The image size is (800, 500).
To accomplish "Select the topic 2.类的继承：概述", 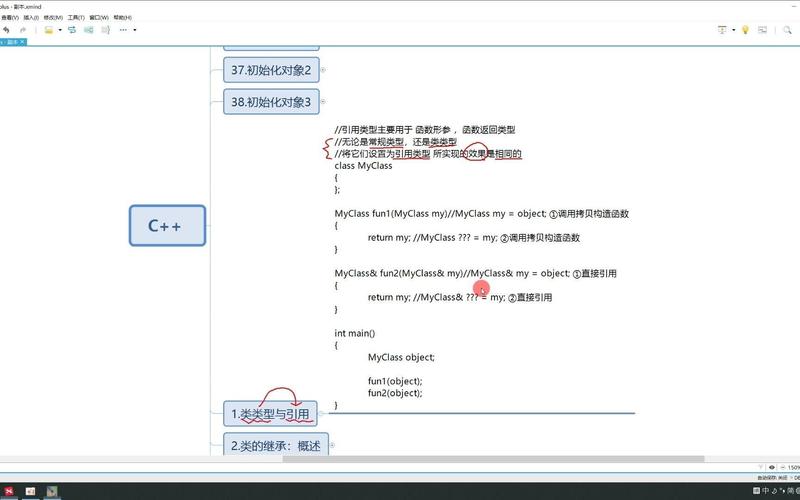I will [276, 445].
